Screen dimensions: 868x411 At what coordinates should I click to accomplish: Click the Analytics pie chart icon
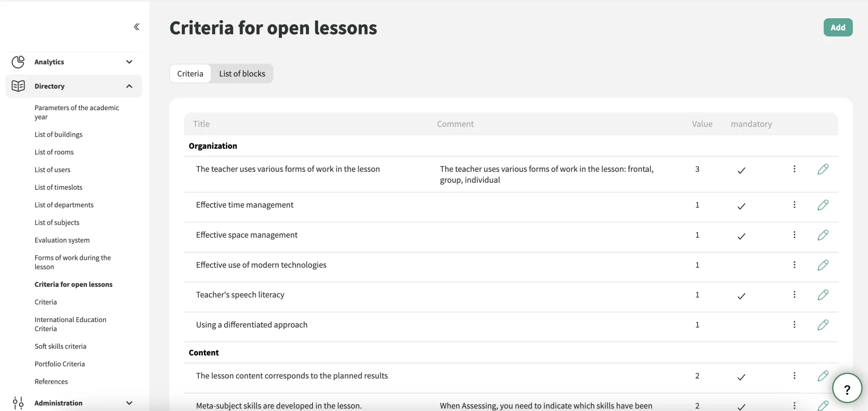pyautogui.click(x=18, y=62)
